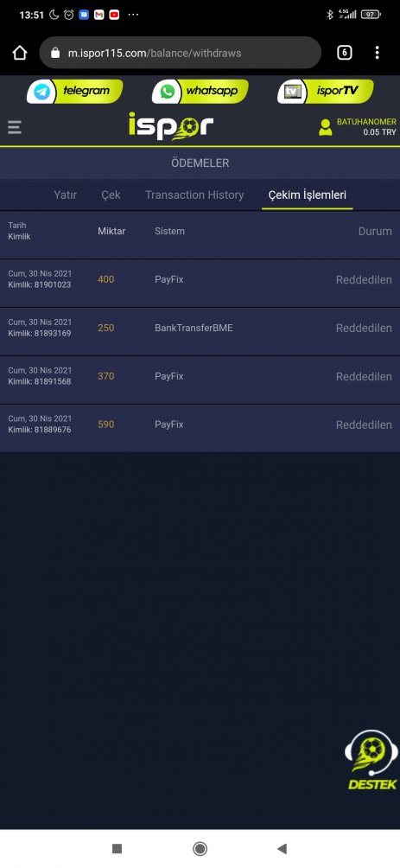Screen dimensions: 400x868
Task: Switch to the Yatır tab
Action: [66, 195]
